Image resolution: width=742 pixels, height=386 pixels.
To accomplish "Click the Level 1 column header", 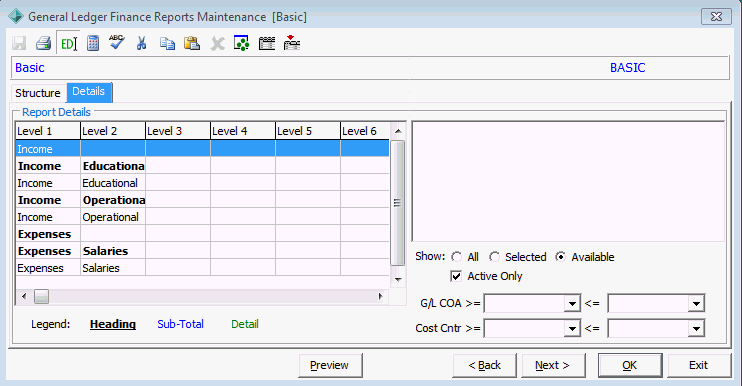I will pos(48,131).
